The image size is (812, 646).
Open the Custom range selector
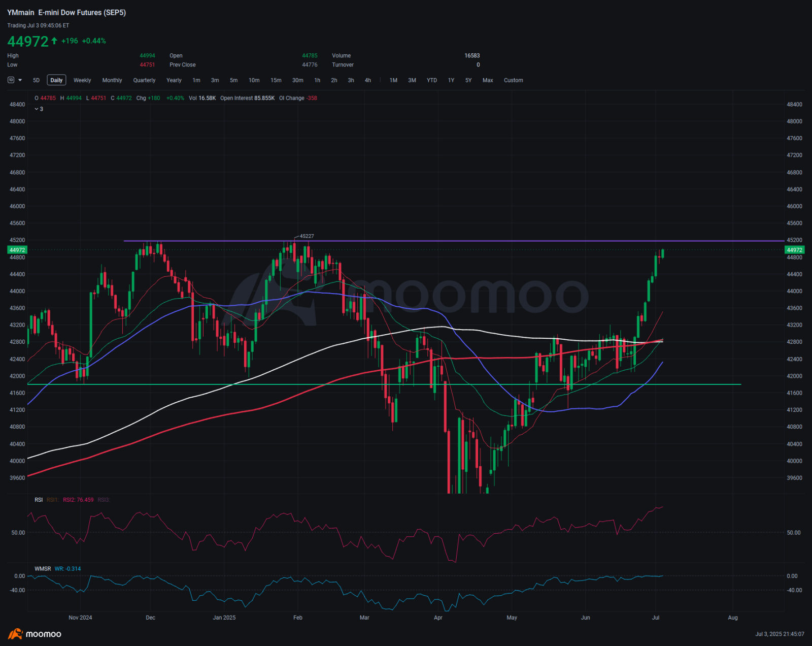coord(514,80)
